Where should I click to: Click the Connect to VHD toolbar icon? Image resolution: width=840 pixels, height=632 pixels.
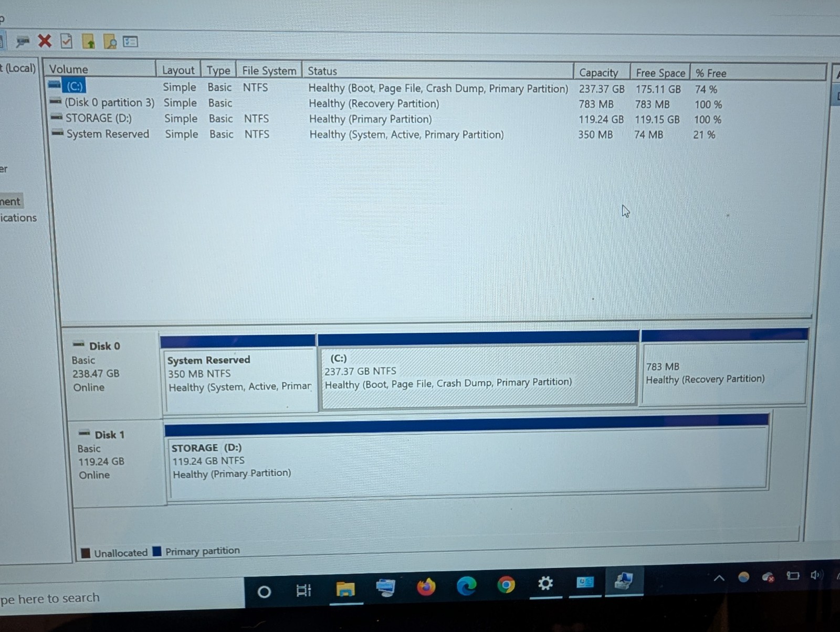23,41
